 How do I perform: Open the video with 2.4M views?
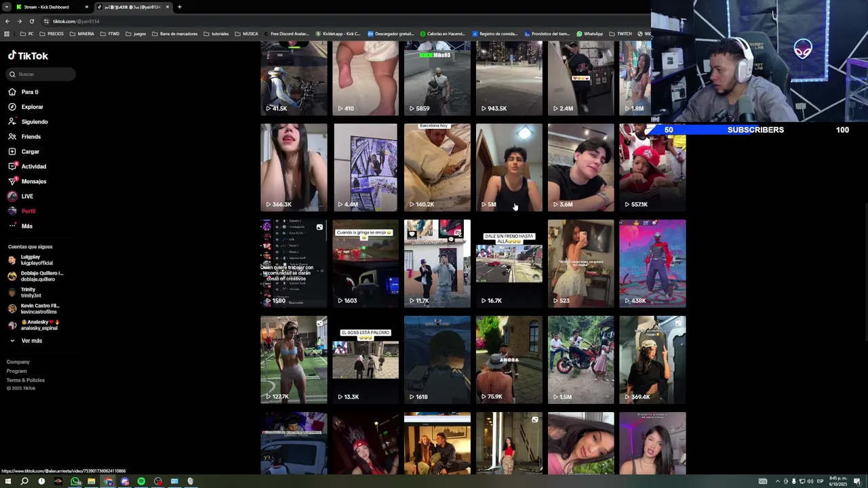point(580,78)
